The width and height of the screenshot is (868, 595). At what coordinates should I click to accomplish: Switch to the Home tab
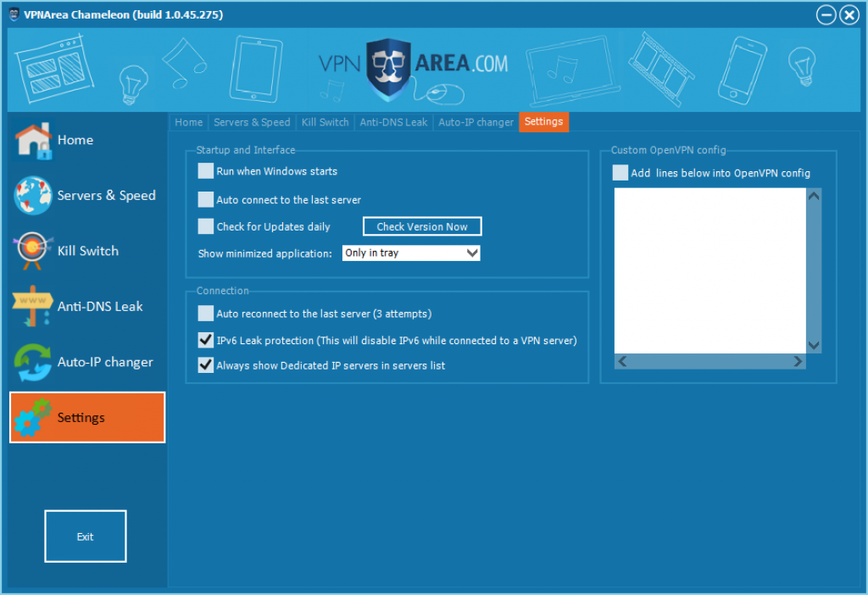[x=189, y=122]
